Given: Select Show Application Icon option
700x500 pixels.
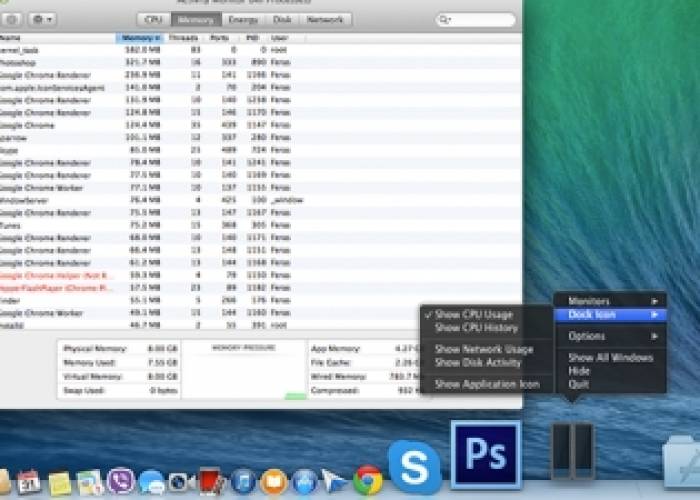Looking at the screenshot, I should coord(487,384).
